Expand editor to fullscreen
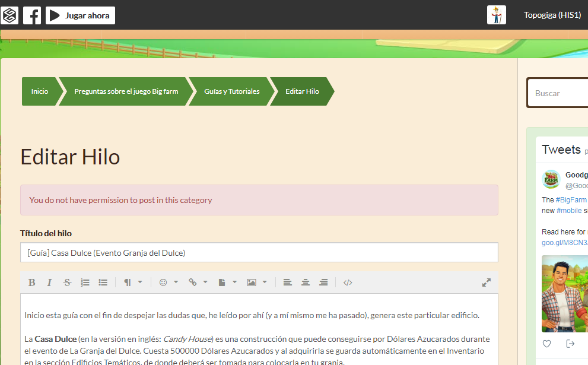The image size is (588, 365). [x=487, y=283]
